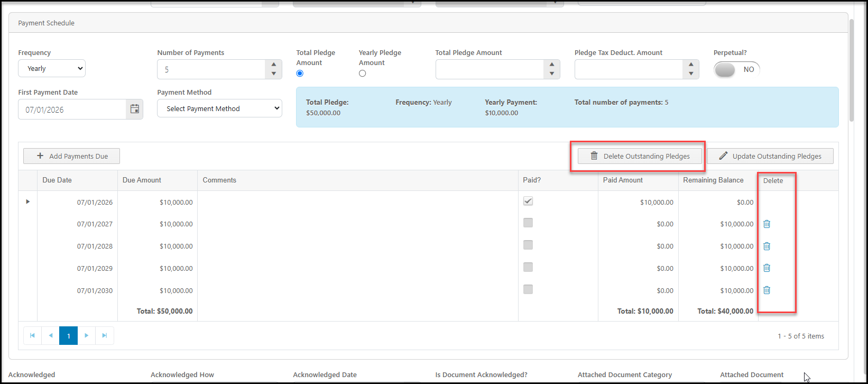Image resolution: width=868 pixels, height=384 pixels.
Task: Check Paid box for 07/01/2030
Action: pyautogui.click(x=528, y=290)
